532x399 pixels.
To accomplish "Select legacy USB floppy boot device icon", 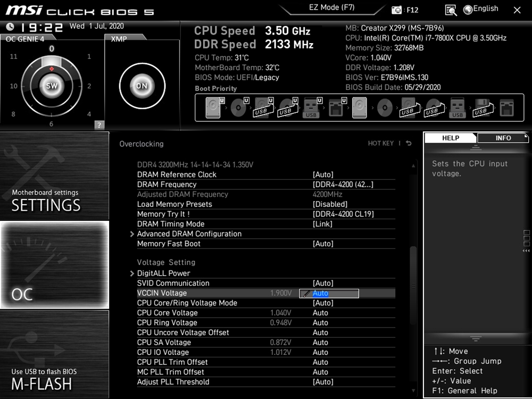I will tap(482, 108).
